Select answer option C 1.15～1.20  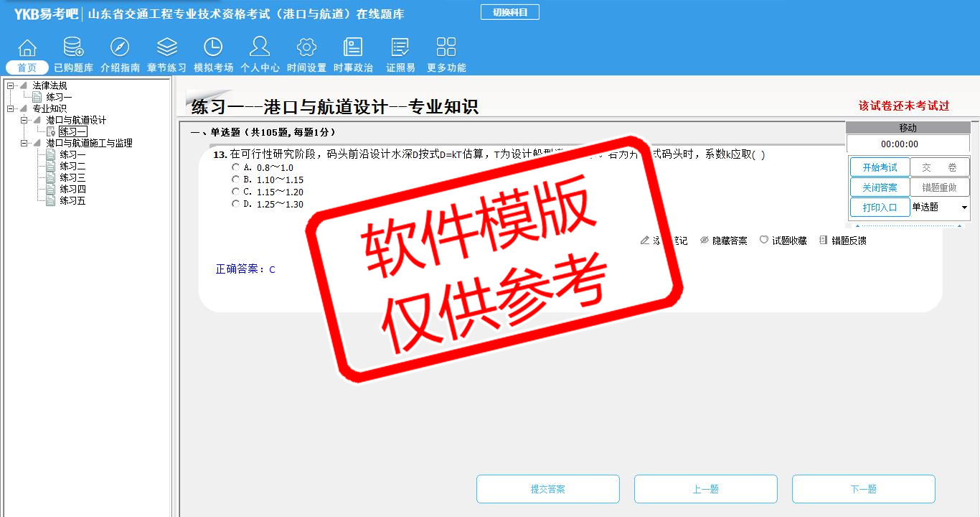pyautogui.click(x=236, y=192)
